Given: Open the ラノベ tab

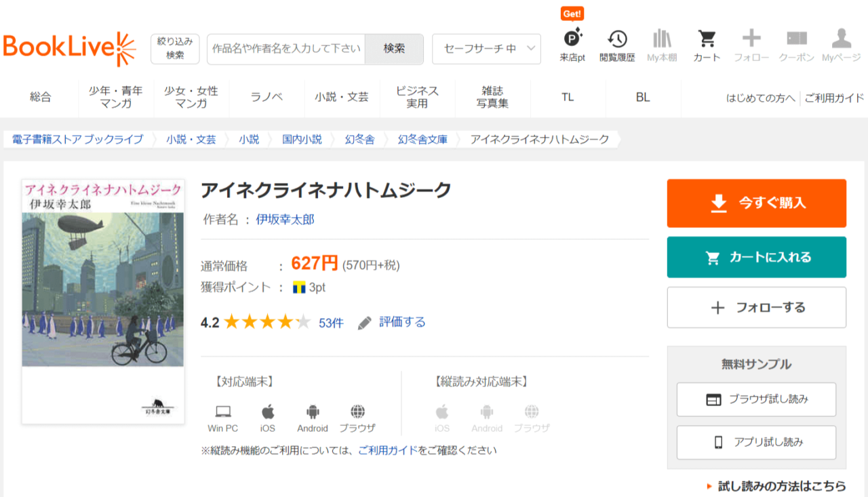Looking at the screenshot, I should [267, 97].
